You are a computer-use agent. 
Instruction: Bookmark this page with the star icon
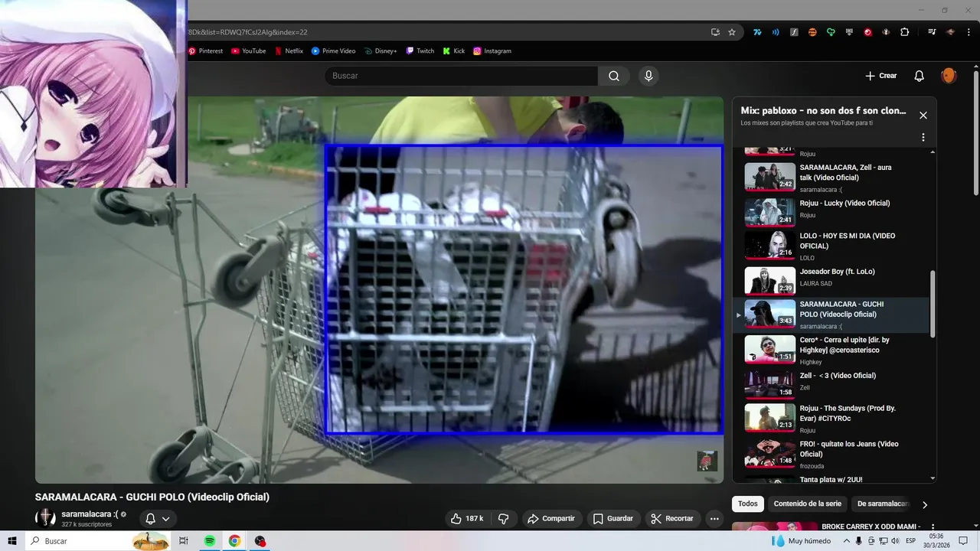(x=732, y=32)
